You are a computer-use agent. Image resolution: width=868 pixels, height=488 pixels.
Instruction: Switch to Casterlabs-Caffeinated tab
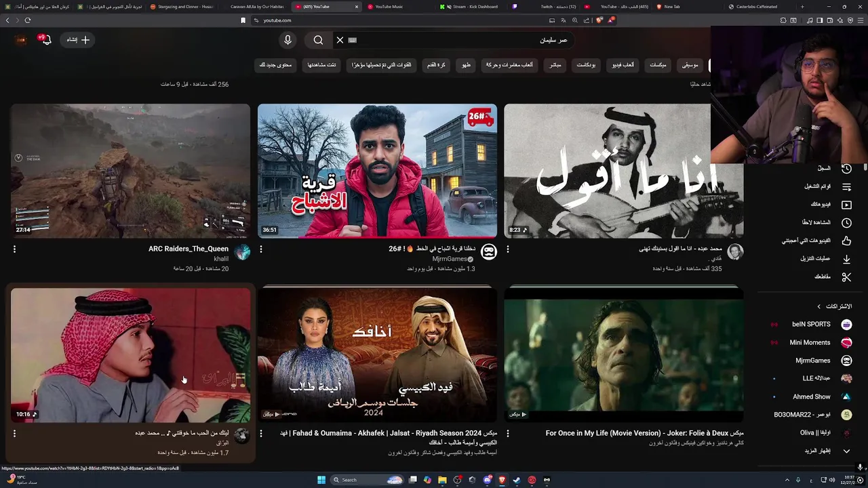[756, 7]
